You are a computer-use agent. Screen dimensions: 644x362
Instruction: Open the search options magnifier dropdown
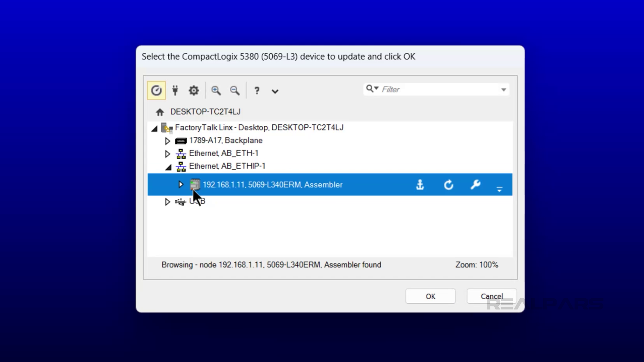(372, 89)
